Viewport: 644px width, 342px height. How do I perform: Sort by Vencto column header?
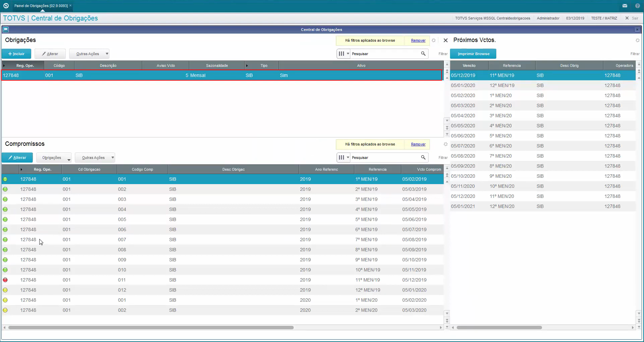point(469,66)
